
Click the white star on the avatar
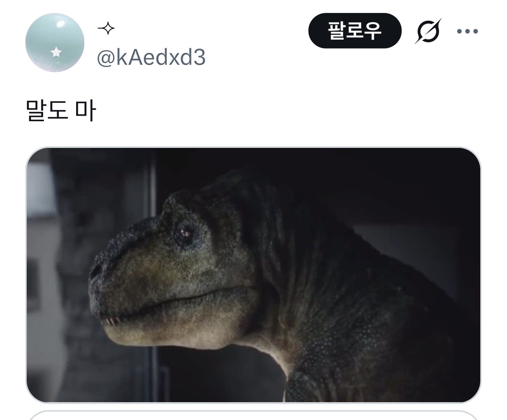coord(56,52)
